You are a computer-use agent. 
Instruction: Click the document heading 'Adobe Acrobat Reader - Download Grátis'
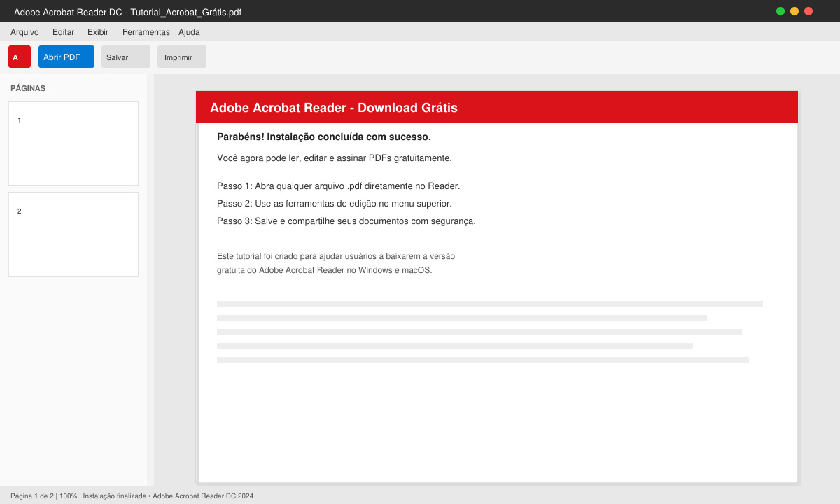334,108
